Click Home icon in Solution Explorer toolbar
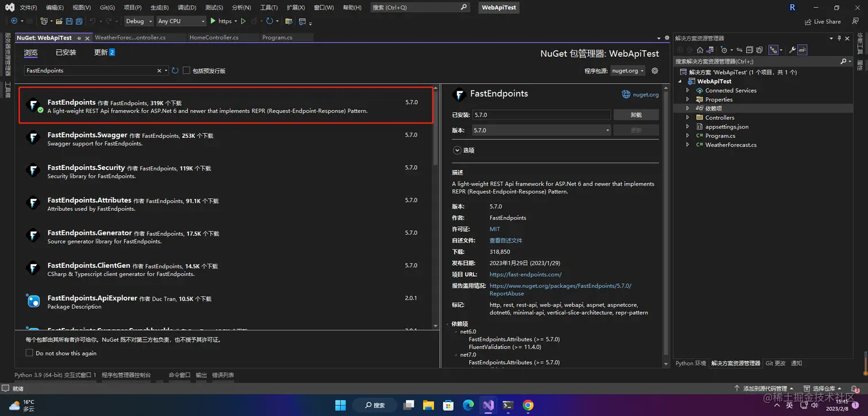This screenshot has width=868, height=416. pyautogui.click(x=700, y=50)
